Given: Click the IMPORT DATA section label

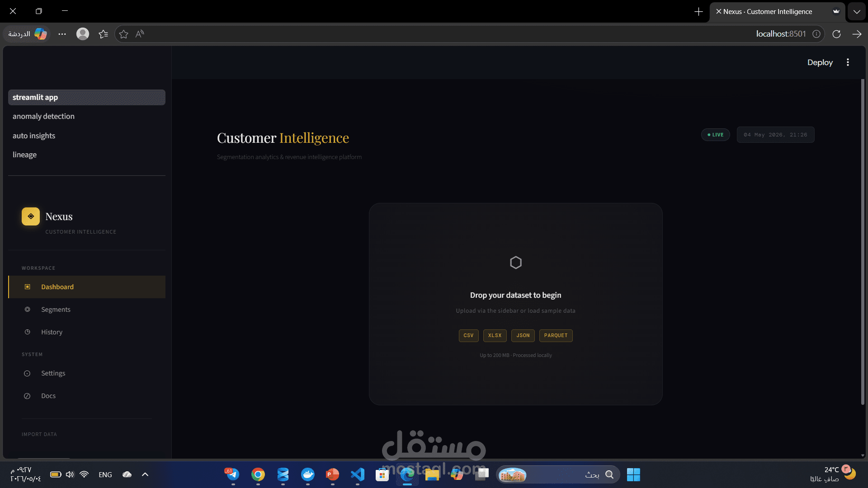Looking at the screenshot, I should (39, 434).
